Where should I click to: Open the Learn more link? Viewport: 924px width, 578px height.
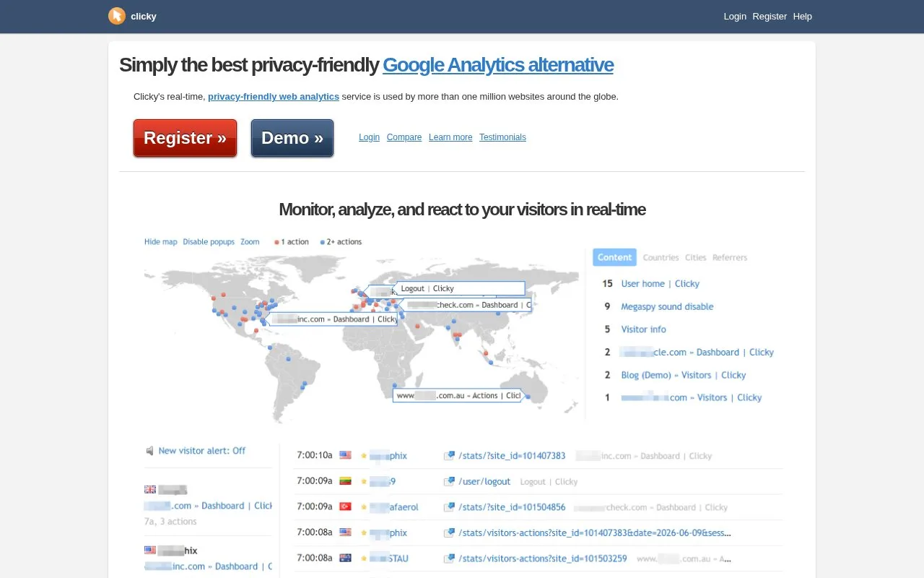coord(450,137)
